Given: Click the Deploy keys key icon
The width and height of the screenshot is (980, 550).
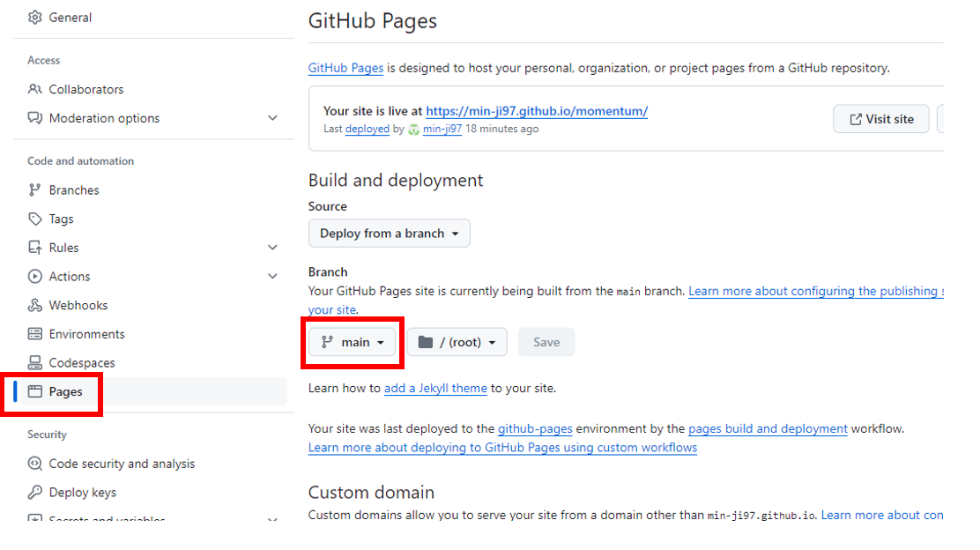Looking at the screenshot, I should (35, 493).
